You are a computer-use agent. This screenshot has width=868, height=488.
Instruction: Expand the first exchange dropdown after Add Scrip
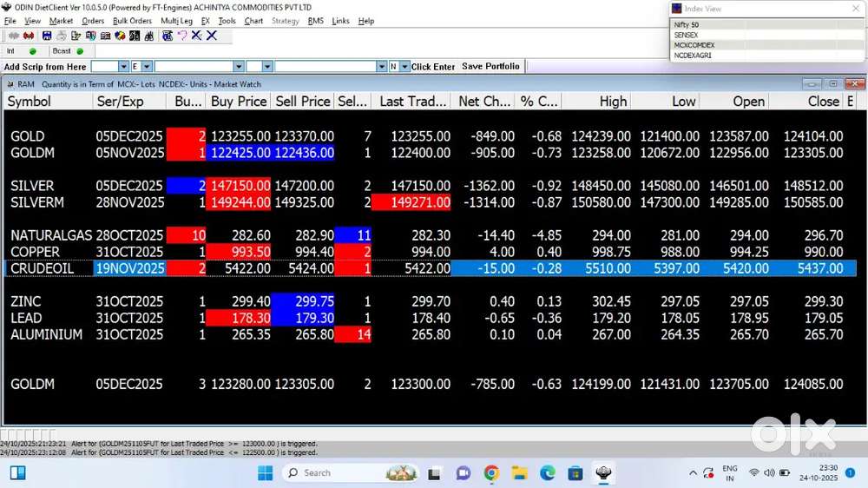pos(123,67)
